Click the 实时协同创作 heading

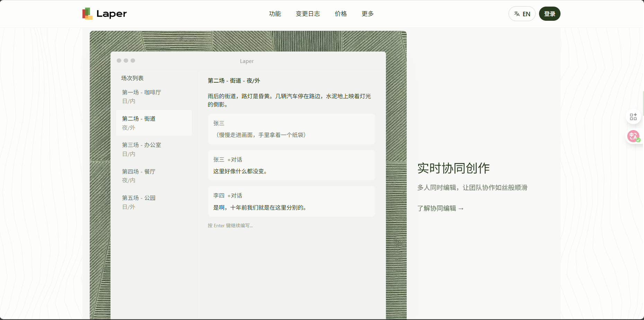(453, 168)
